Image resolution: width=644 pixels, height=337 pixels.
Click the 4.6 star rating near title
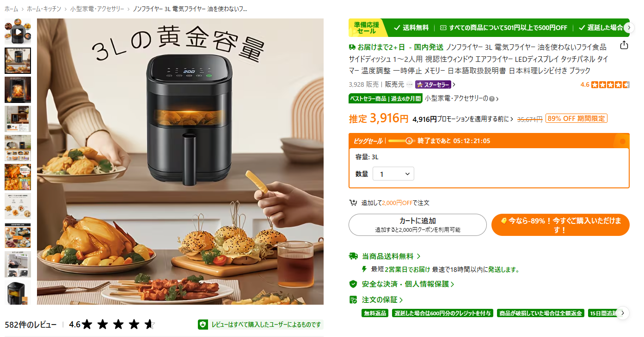(605, 84)
